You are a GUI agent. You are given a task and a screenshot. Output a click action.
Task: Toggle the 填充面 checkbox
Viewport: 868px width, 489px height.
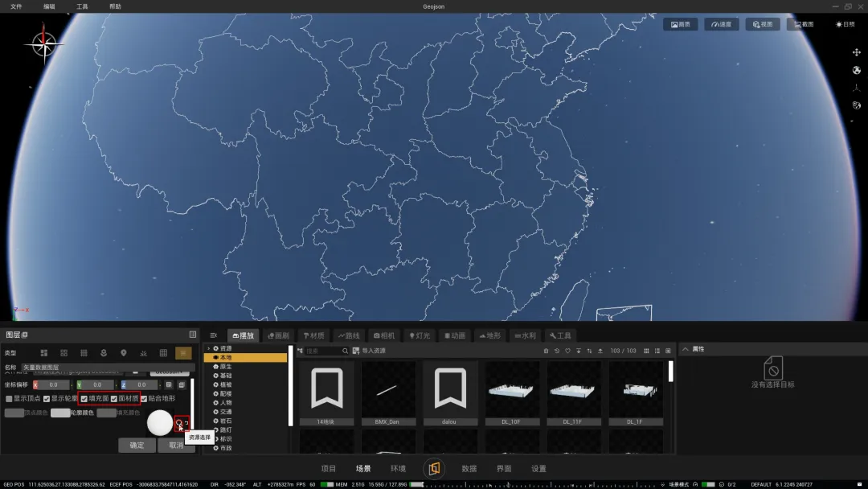click(x=84, y=399)
